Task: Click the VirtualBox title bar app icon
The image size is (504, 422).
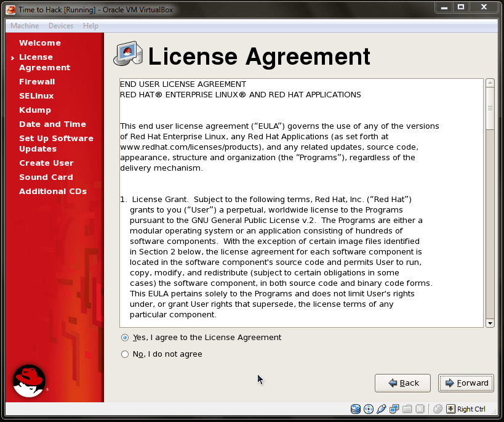Action: (10, 10)
